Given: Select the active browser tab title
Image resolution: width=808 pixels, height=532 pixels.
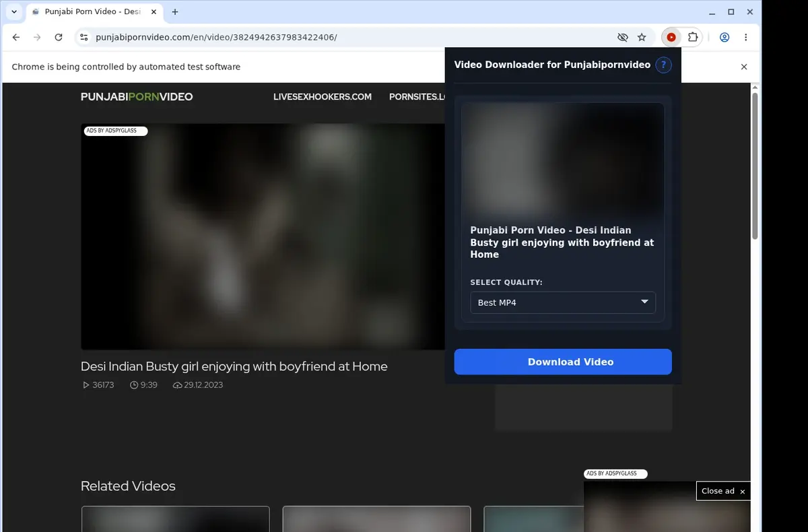Looking at the screenshot, I should coord(92,12).
